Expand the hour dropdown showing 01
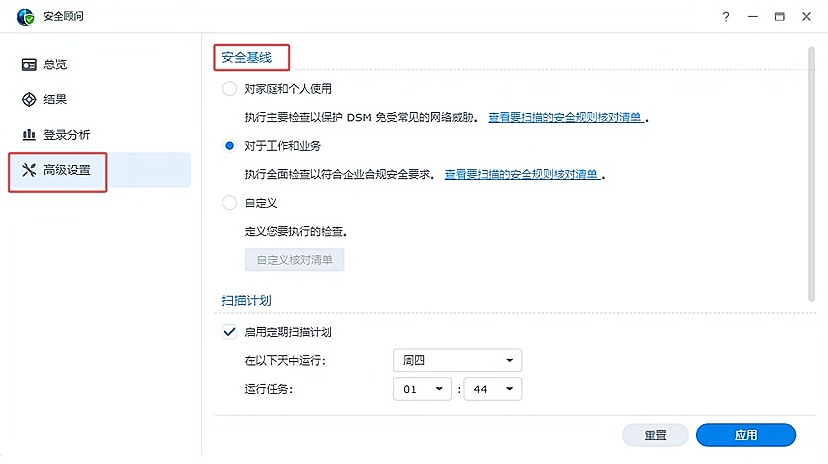828x464 pixels. [x=423, y=389]
